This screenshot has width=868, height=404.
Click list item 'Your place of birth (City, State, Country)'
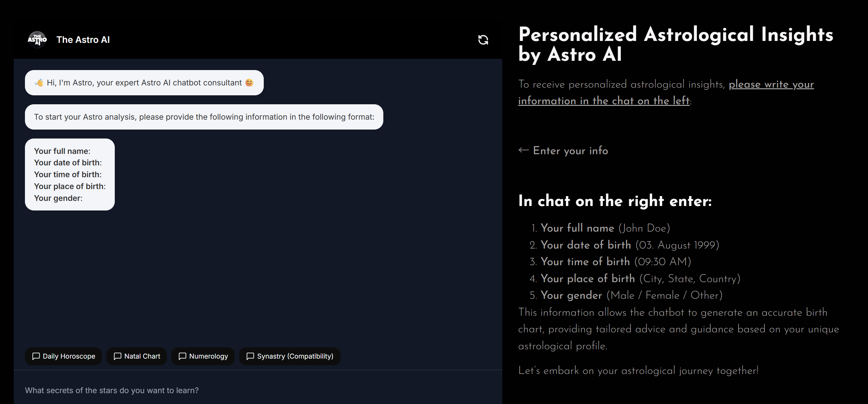pos(641,279)
